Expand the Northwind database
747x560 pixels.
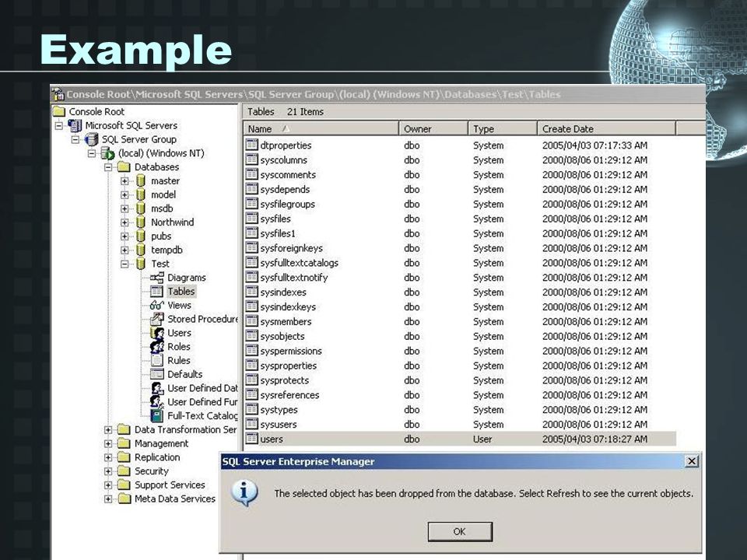point(124,222)
